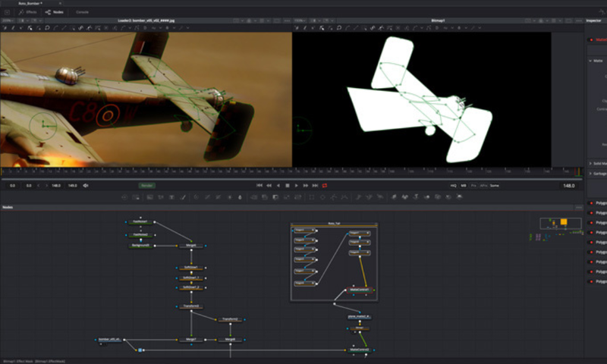
Task: Add a Color Corrector tool from the toolbar
Action: [196, 197]
